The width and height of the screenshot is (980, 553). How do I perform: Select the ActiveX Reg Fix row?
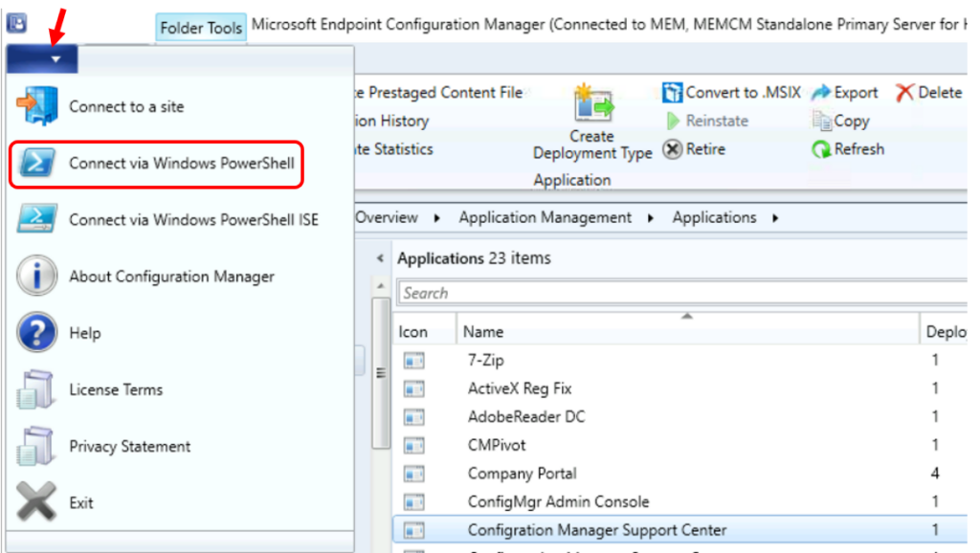(680, 388)
